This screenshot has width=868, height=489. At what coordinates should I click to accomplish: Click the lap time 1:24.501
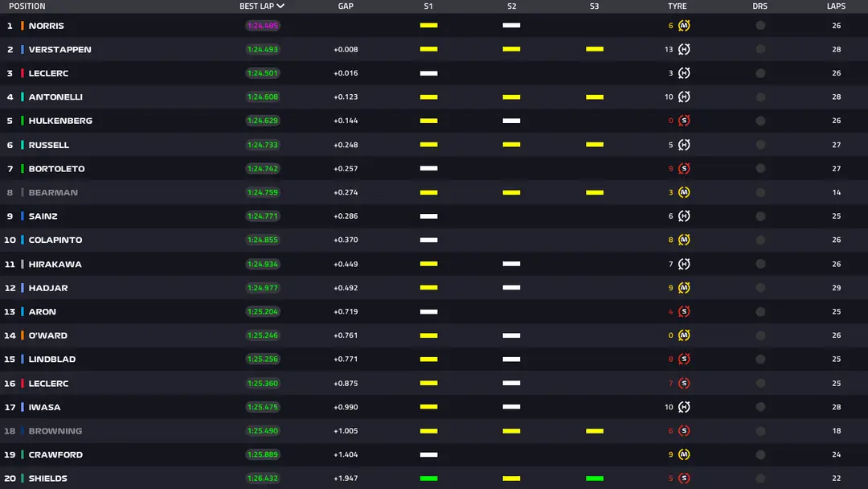click(263, 73)
